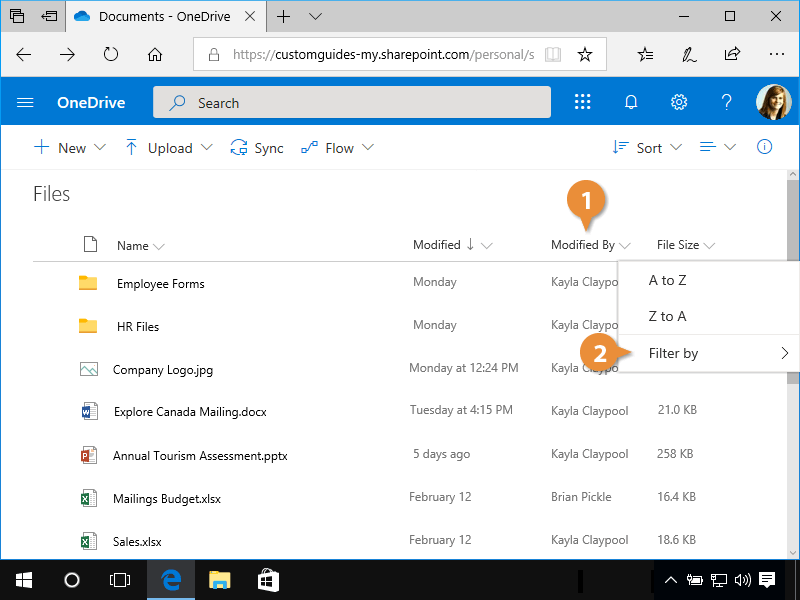Toggle the OneDrive navigation hamburger menu
The height and width of the screenshot is (600, 800).
pyautogui.click(x=25, y=103)
